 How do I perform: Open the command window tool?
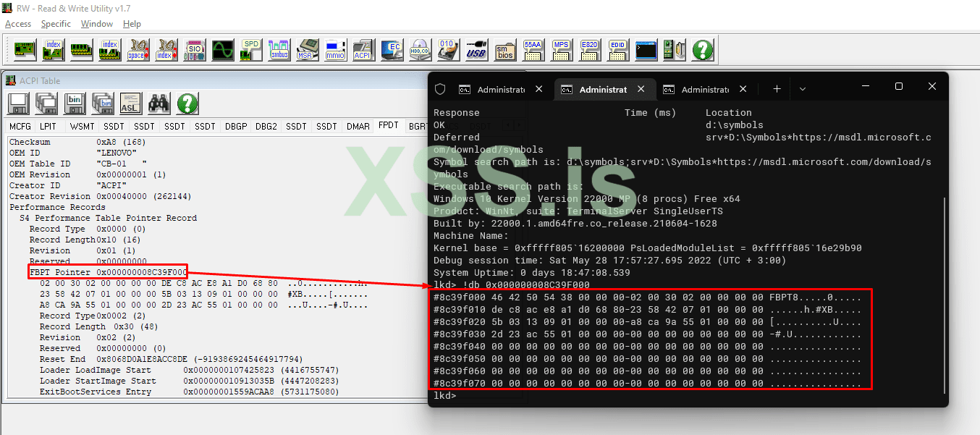pos(646,50)
